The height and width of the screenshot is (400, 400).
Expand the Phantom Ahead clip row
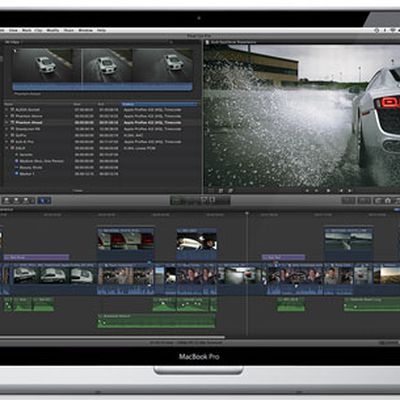click(x=7, y=122)
